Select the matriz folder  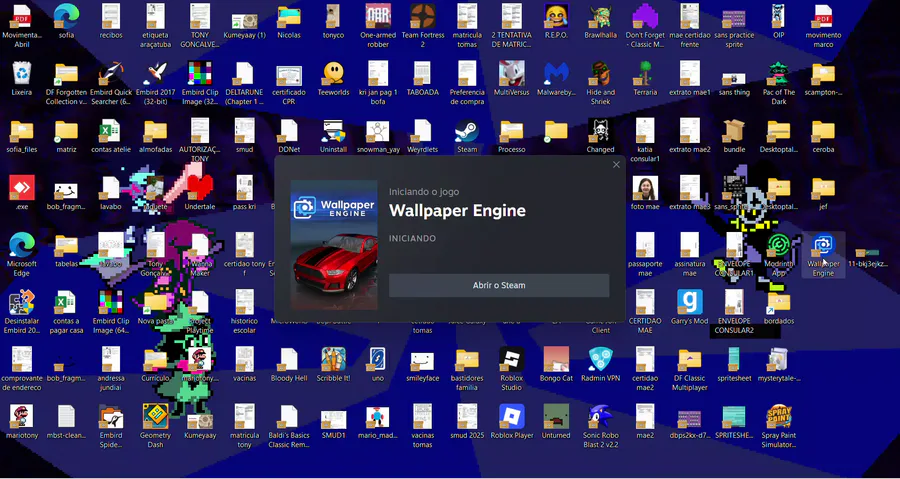pos(67,137)
